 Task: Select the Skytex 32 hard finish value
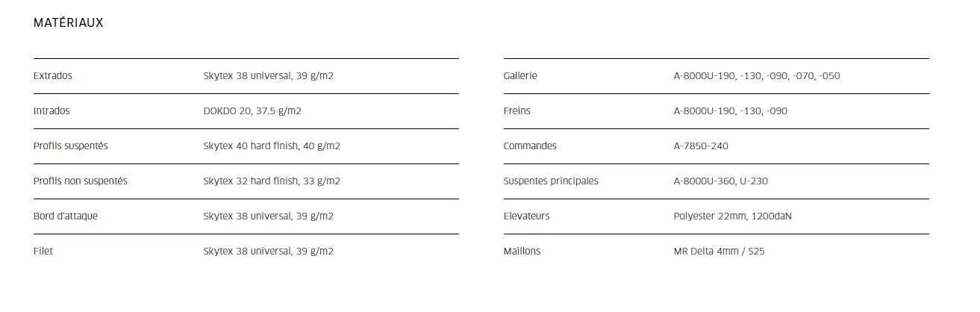click(272, 181)
